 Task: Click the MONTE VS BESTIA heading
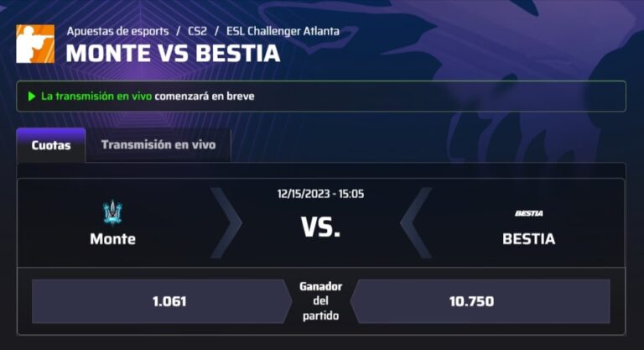[173, 54]
